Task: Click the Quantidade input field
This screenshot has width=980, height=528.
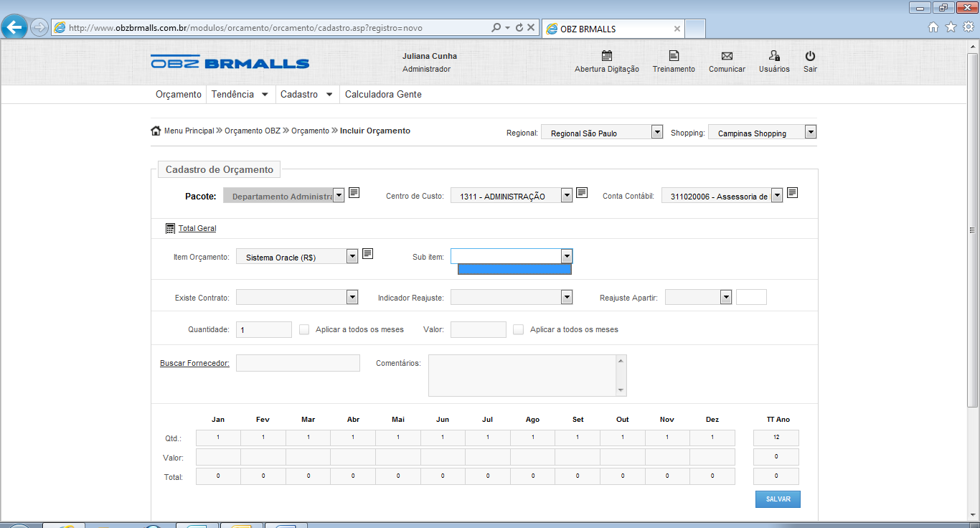Action: 264,329
